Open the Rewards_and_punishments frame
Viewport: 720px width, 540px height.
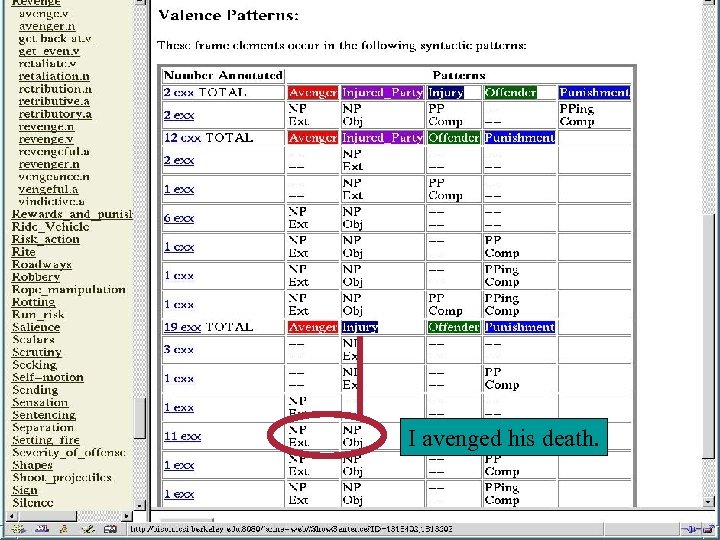[73, 214]
